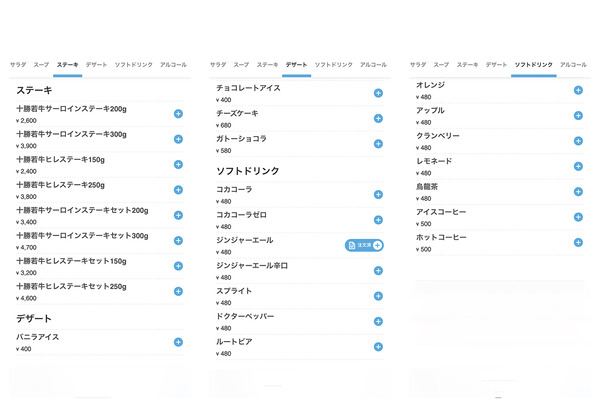Viewport: 600px width, 400px height.
Task: Click the plus icon for クランベリー
Action: (579, 141)
